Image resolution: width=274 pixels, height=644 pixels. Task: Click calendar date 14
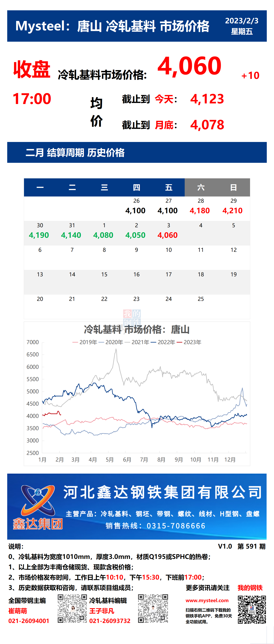(x=72, y=275)
